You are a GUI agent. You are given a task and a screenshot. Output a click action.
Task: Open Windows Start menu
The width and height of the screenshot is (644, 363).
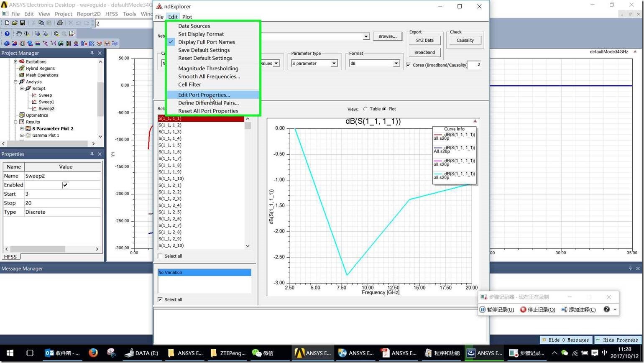click(x=10, y=353)
